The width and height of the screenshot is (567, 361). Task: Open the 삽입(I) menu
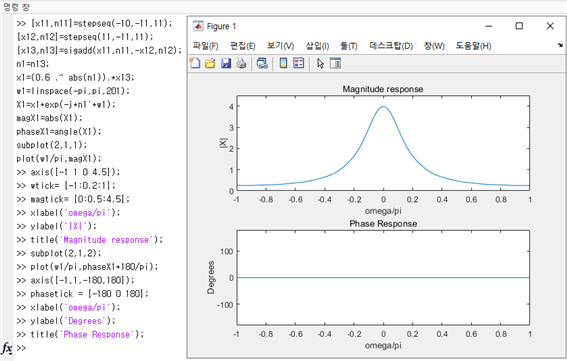pyautogui.click(x=317, y=46)
